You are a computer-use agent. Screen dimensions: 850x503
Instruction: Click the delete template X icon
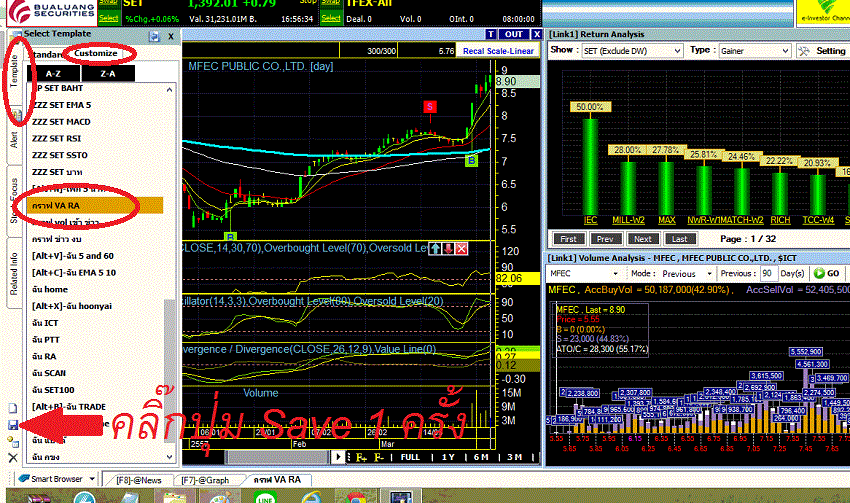[x=13, y=458]
